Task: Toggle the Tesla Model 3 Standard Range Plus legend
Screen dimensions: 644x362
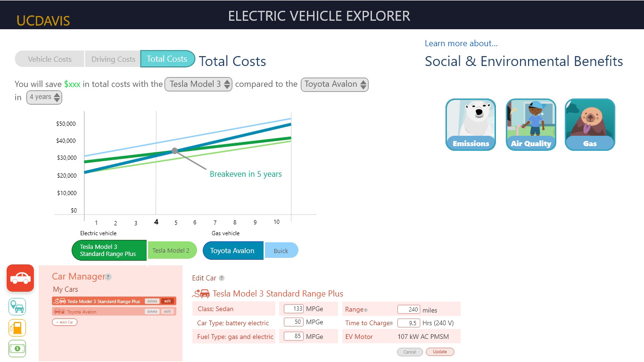Action: coord(109,250)
